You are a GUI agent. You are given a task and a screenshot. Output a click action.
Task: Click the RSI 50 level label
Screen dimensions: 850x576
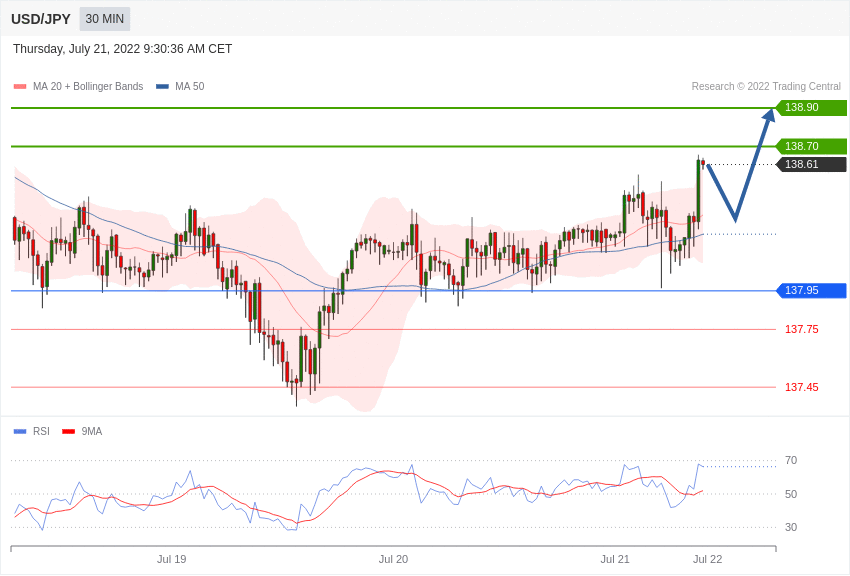coord(791,494)
